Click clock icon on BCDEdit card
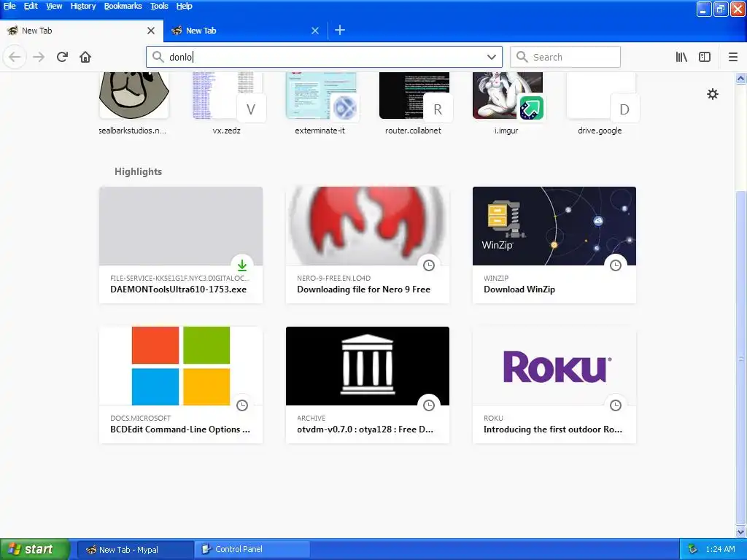Viewport: 747px width, 560px height. 242,405
